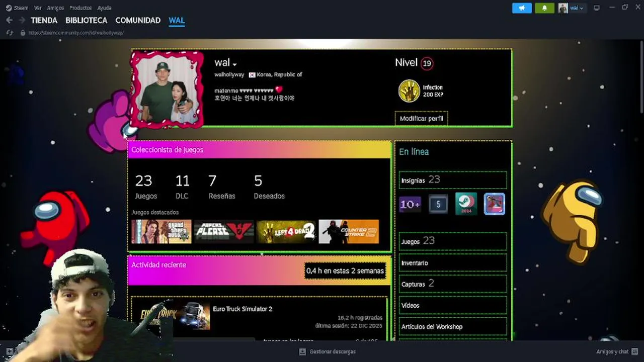Open the Insignias 23 link
644x362 pixels.
click(x=453, y=180)
